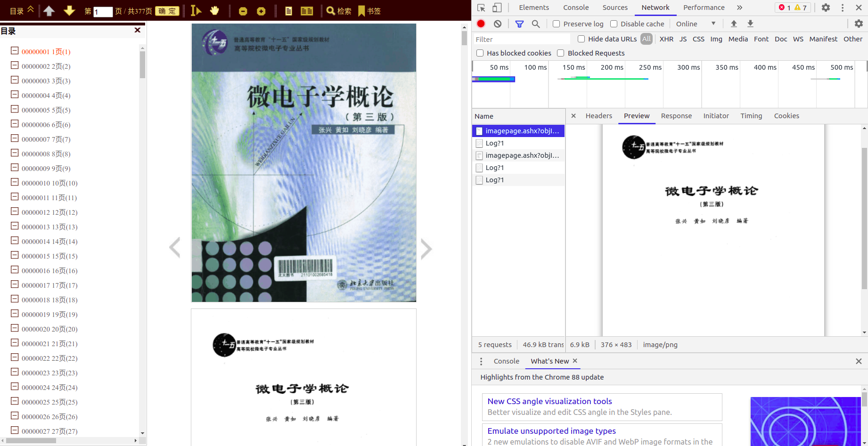This screenshot has height=446, width=868.
Task: Open network search magnifier
Action: tap(536, 24)
